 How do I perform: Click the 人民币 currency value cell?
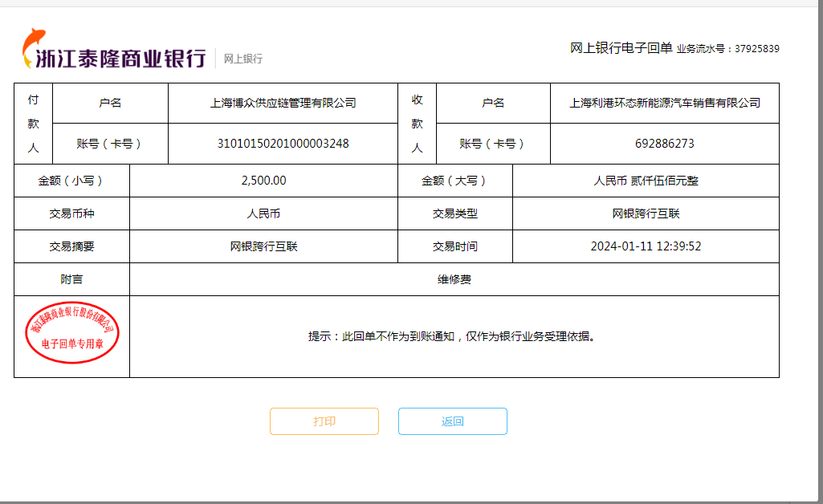point(263,213)
